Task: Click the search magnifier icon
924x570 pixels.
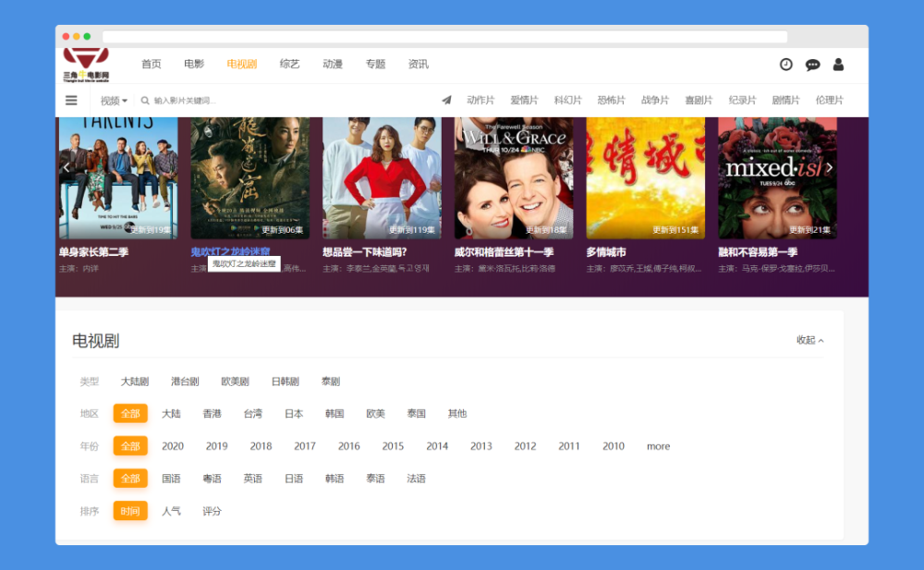Action: 145,101
